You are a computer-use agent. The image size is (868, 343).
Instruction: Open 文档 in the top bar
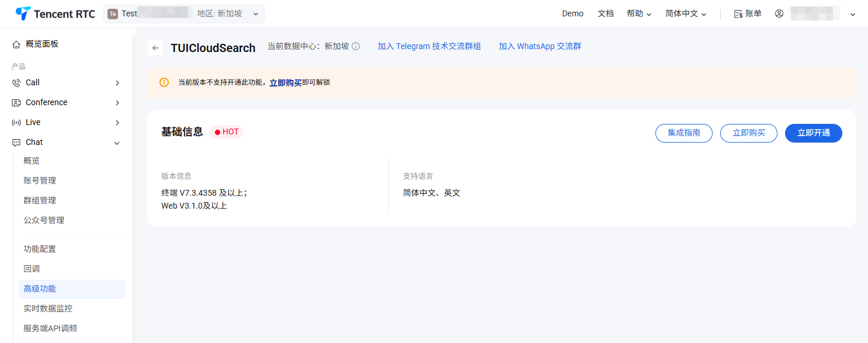(x=606, y=13)
